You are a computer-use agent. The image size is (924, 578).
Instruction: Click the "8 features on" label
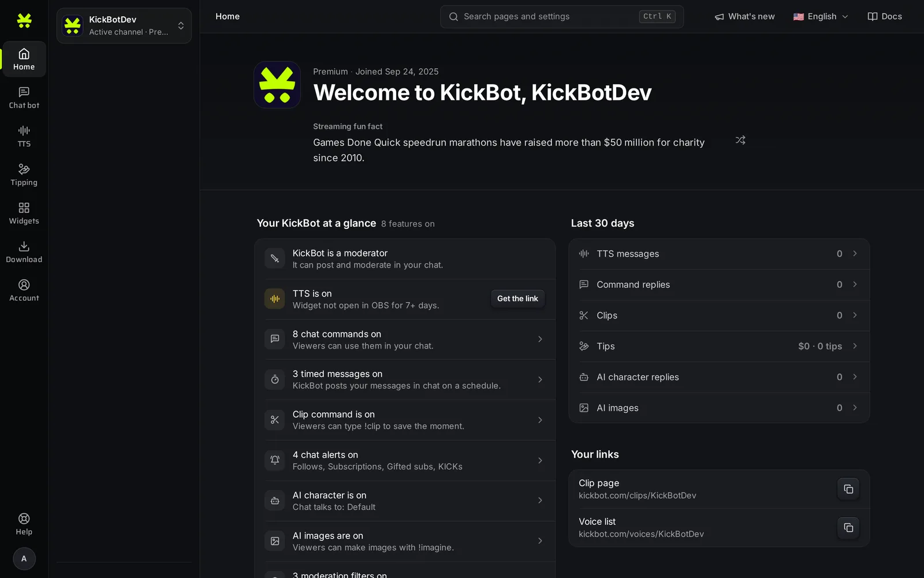pos(408,224)
